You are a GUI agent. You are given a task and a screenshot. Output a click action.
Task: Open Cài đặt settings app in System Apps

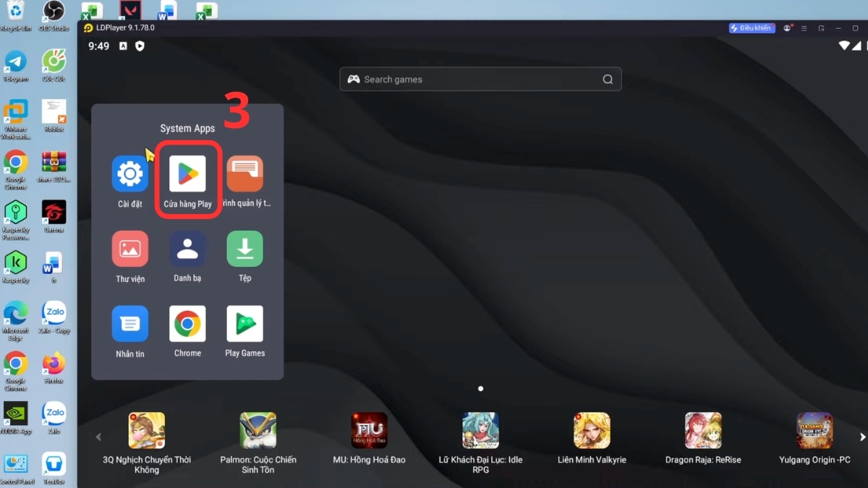click(130, 174)
